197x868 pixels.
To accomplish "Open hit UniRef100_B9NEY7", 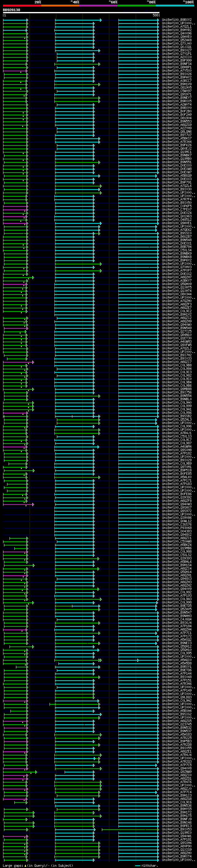I will [177, 98].
